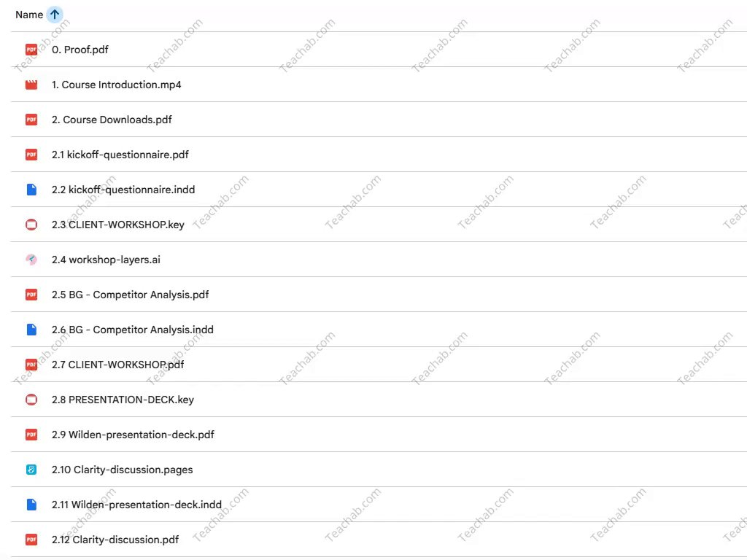Image resolution: width=747 pixels, height=560 pixels.
Task: Click the PDF icon for 2.12 Clarity-discussion.pdf
Action: tap(31, 540)
